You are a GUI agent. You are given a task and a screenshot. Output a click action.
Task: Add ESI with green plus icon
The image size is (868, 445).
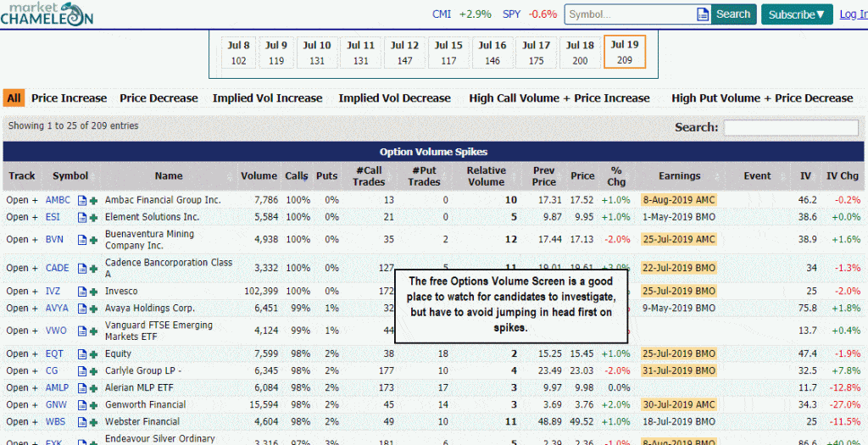(93, 218)
